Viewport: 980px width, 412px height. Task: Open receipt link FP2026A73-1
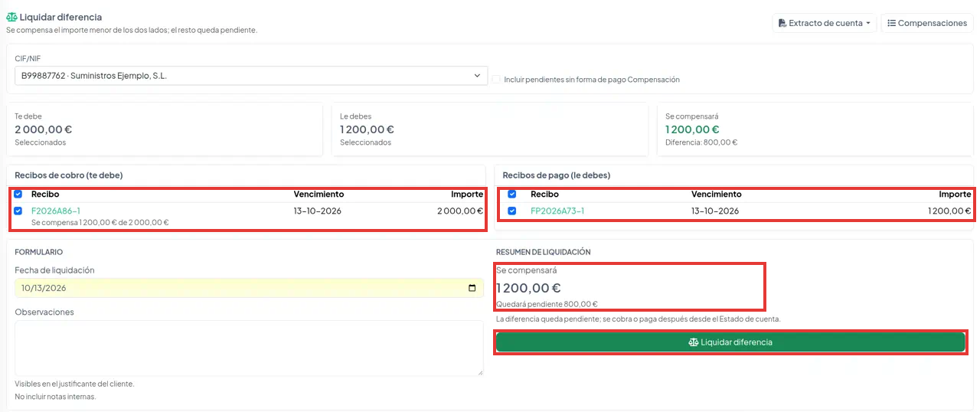557,211
